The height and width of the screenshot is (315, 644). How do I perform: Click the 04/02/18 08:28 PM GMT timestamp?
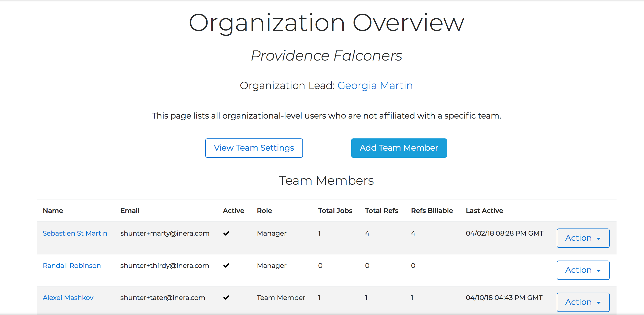pyautogui.click(x=504, y=233)
